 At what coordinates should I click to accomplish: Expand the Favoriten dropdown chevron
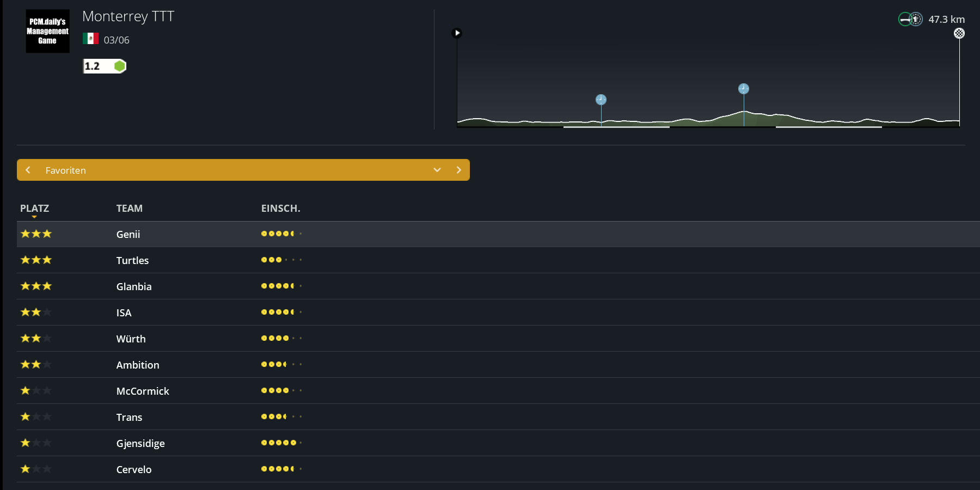tap(437, 170)
